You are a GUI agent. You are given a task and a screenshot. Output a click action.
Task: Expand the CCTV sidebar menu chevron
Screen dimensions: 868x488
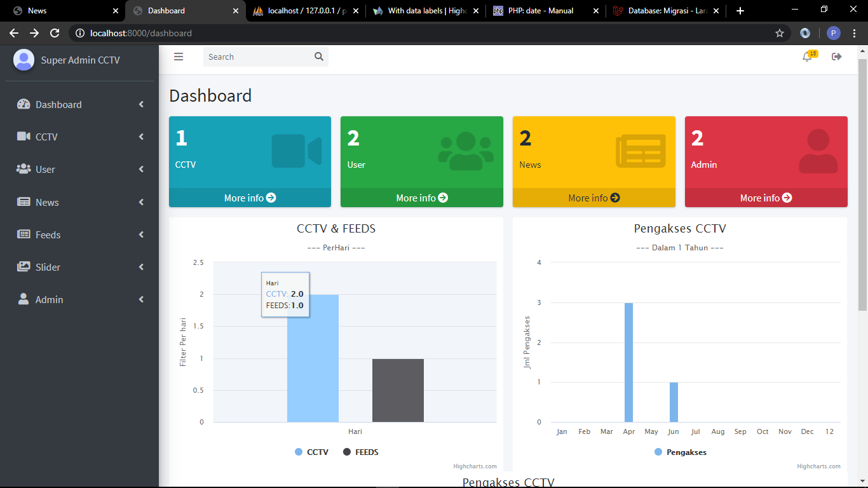click(141, 137)
